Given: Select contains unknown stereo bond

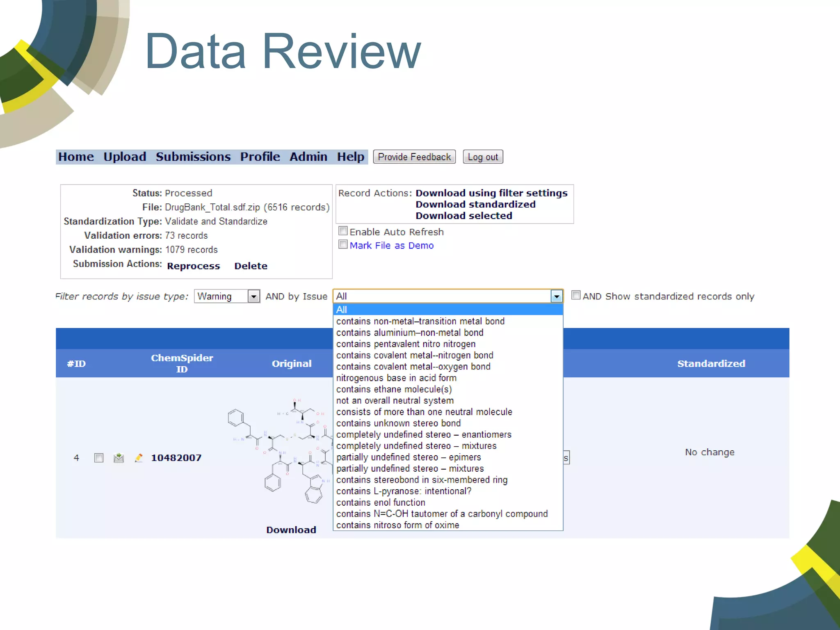Looking at the screenshot, I should click(x=448, y=423).
